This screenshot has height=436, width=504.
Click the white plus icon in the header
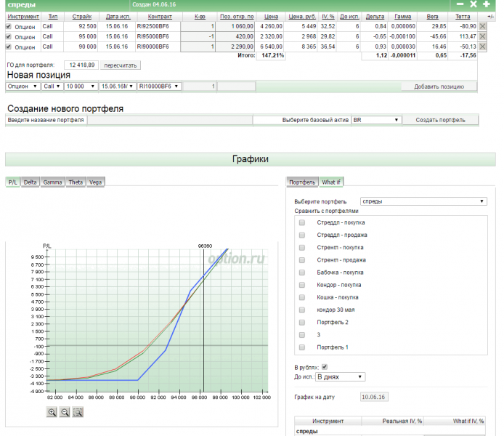[x=486, y=4]
